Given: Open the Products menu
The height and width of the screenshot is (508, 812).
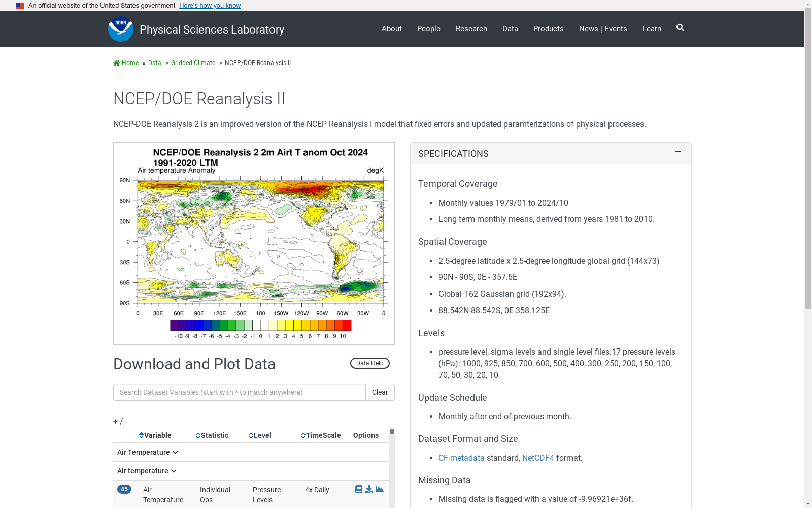Looking at the screenshot, I should coord(549,29).
